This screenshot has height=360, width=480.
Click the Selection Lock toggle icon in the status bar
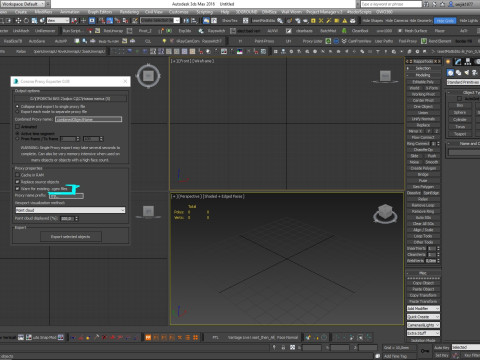283,347
